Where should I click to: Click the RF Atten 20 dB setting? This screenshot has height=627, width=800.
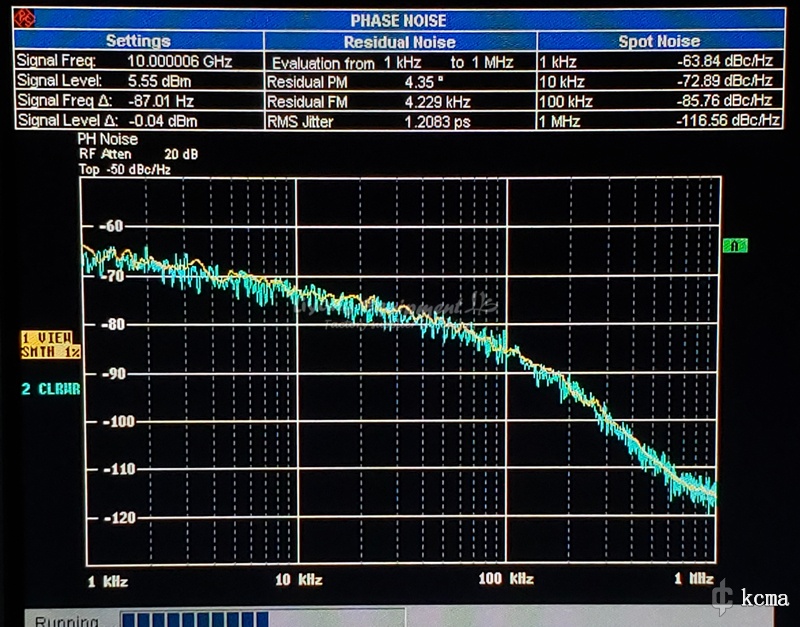coord(138,155)
